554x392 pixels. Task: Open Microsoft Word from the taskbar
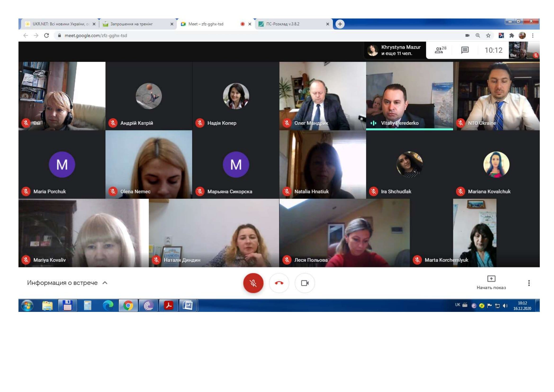[188, 305]
